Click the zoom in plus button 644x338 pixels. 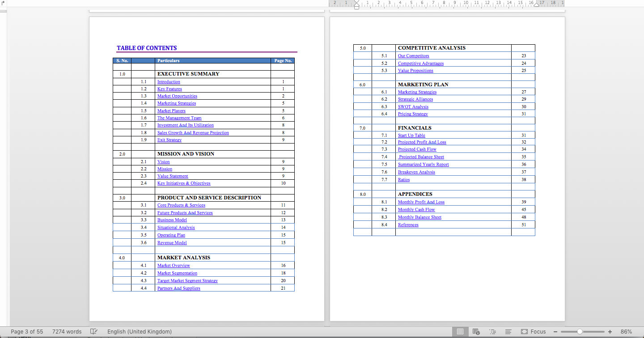(x=610, y=332)
